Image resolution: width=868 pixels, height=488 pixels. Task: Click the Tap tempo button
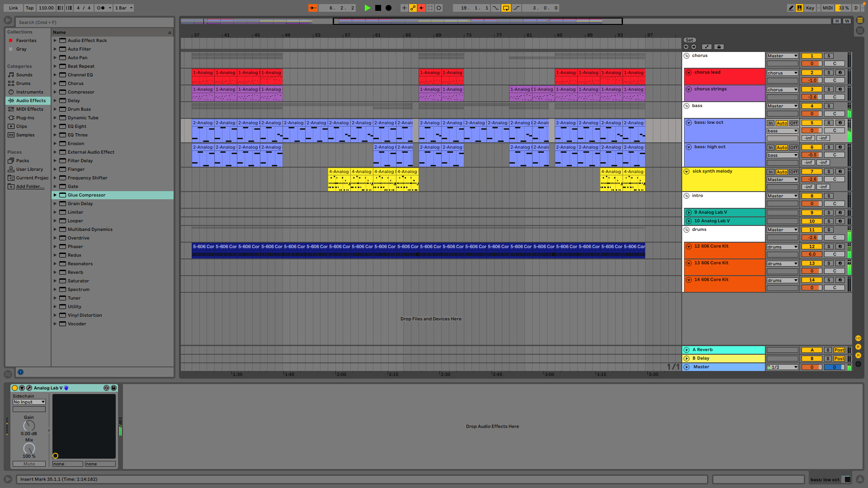point(29,8)
